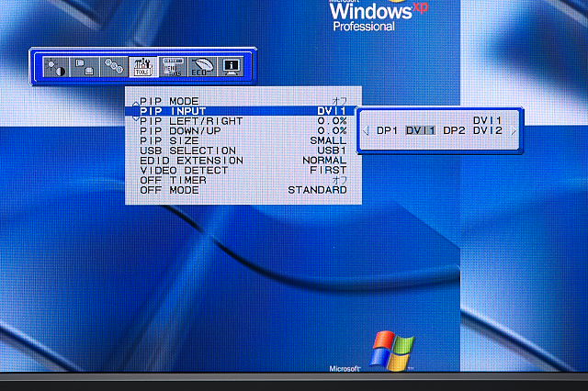Select the highlighted PIP INPUT row
The height and width of the screenshot is (391, 588).
(243, 110)
